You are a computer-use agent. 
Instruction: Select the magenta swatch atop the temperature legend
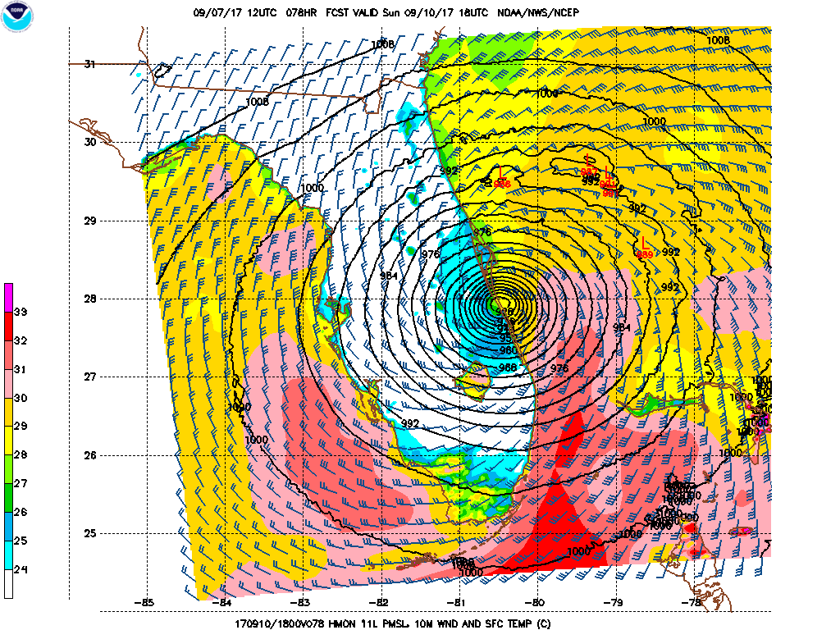pyautogui.click(x=8, y=297)
